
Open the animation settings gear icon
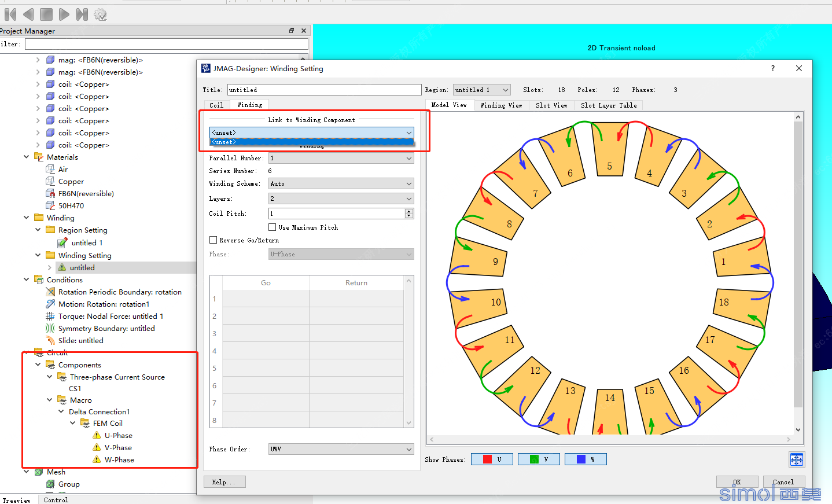[x=100, y=14]
